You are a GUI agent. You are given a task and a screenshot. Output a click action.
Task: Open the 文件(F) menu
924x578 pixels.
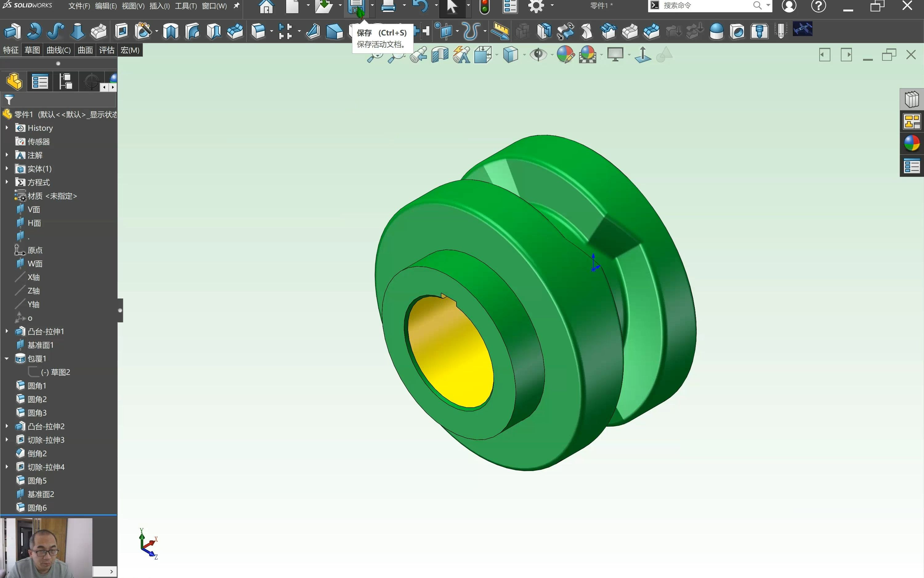79,6
